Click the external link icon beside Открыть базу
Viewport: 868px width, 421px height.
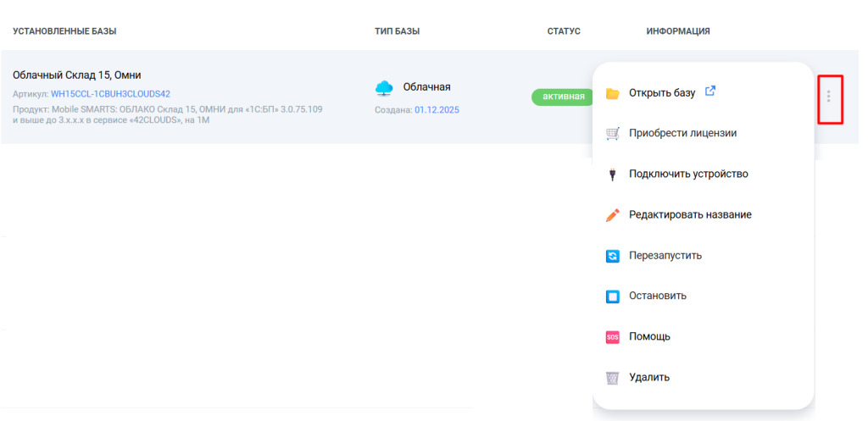click(x=710, y=92)
